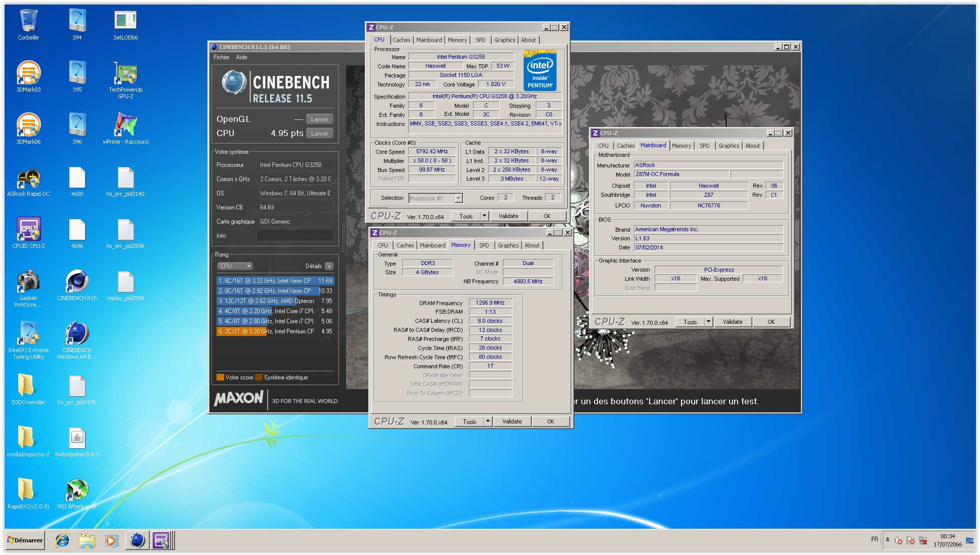Open hwbotprime-0.8.3 Java file

77,442
